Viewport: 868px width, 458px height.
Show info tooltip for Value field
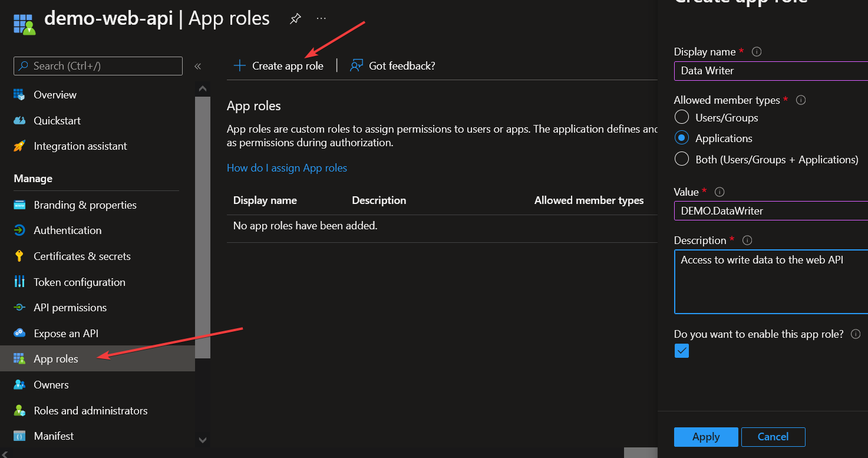point(720,192)
